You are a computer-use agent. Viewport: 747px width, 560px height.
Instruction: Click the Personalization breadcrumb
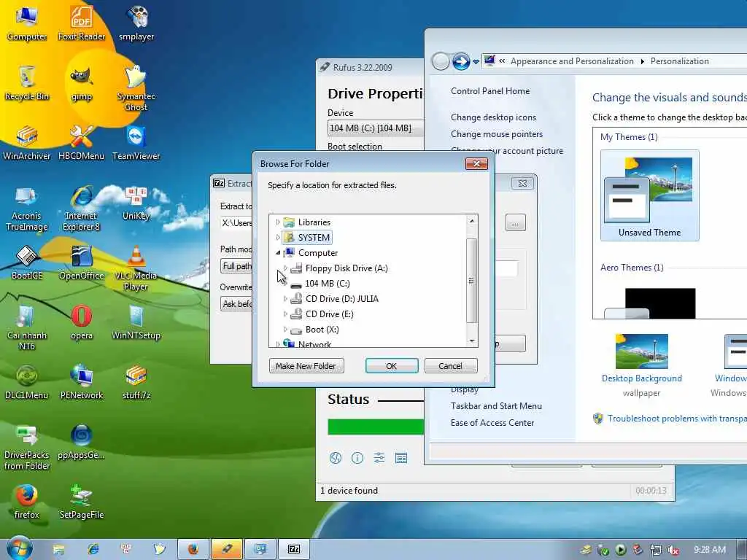(679, 61)
